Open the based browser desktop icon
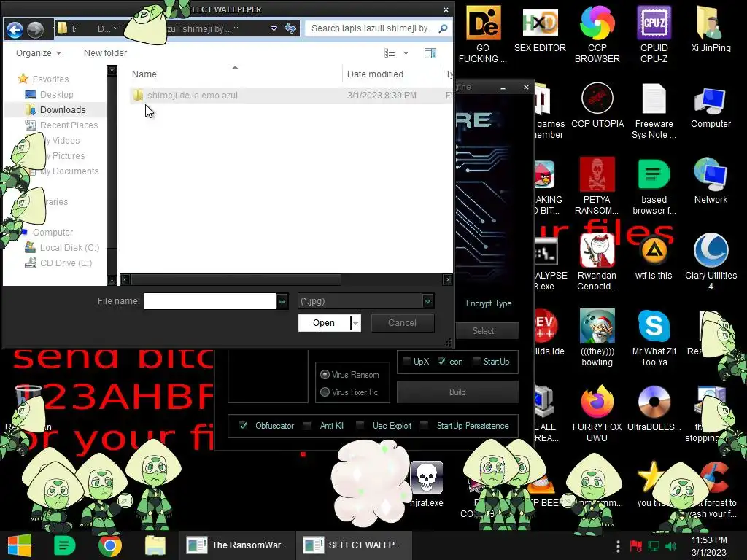Image resolution: width=747 pixels, height=560 pixels. coord(654,186)
